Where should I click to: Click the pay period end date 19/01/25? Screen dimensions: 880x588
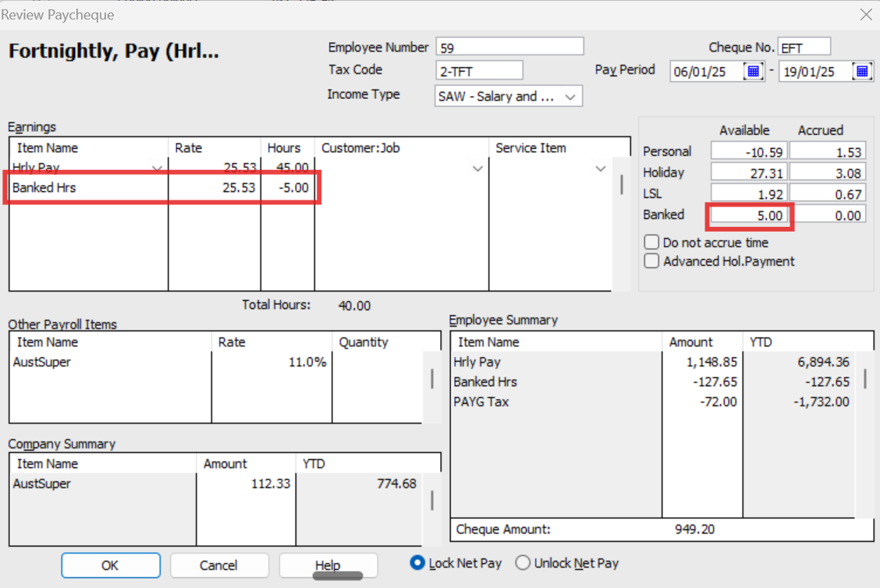coord(809,72)
